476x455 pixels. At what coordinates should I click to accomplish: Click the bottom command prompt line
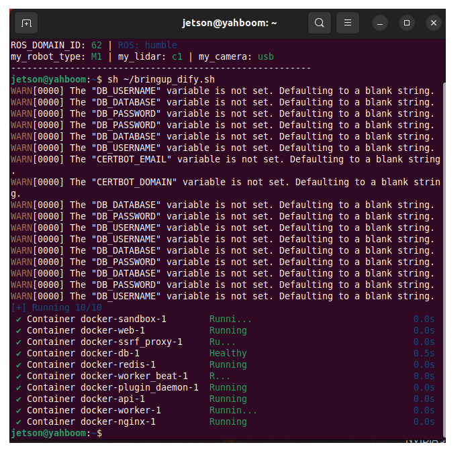56,433
